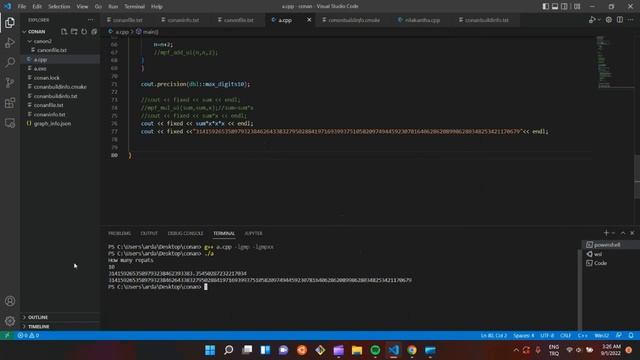
Task: Show hidden system tray icons
Action: pos(516,350)
